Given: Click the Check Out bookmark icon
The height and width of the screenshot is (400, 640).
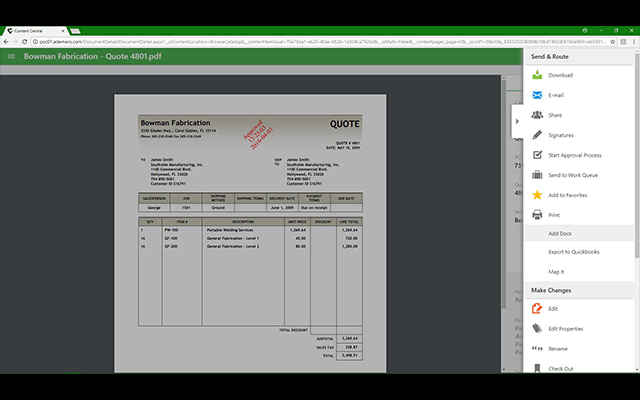Looking at the screenshot, I should 537,369.
